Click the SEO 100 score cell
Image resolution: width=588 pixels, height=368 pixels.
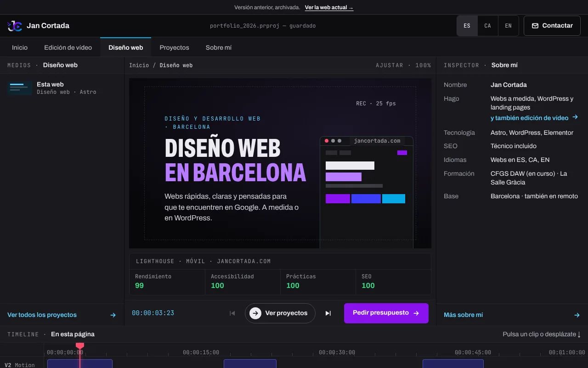click(x=393, y=282)
